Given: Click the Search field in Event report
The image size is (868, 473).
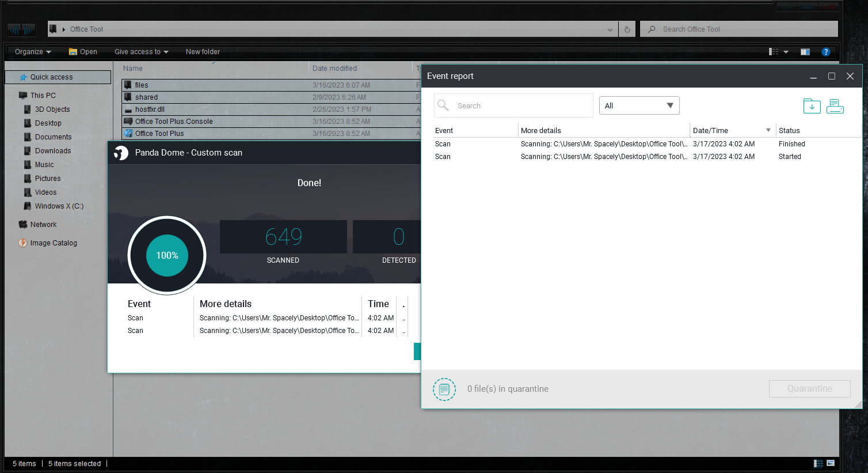Looking at the screenshot, I should click(513, 105).
